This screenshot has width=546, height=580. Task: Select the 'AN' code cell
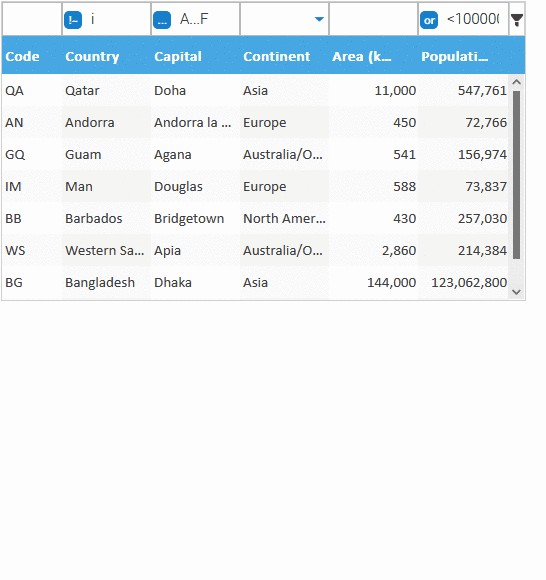(x=32, y=122)
